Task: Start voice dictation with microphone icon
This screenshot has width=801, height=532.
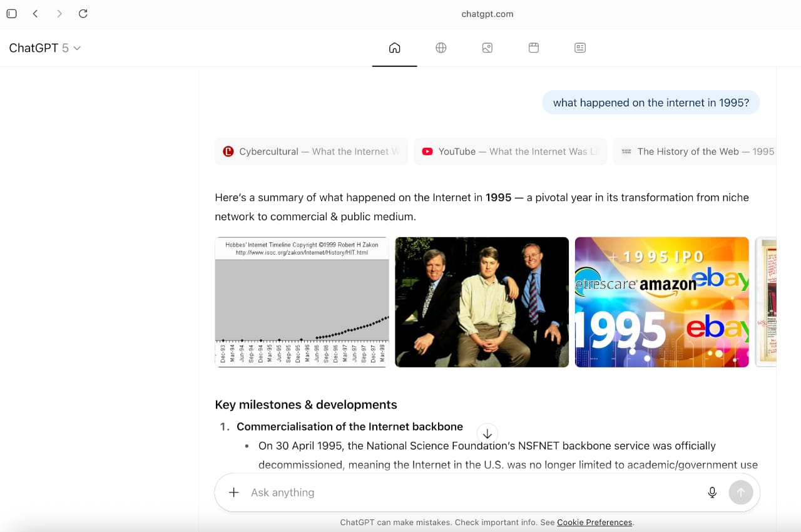Action: [x=712, y=493]
